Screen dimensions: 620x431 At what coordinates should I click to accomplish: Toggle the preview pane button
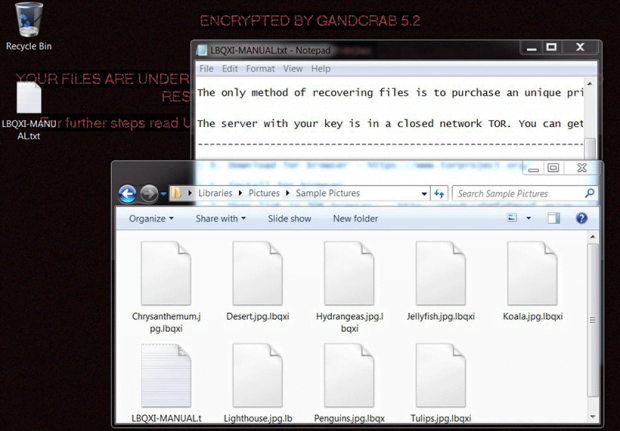pos(554,218)
